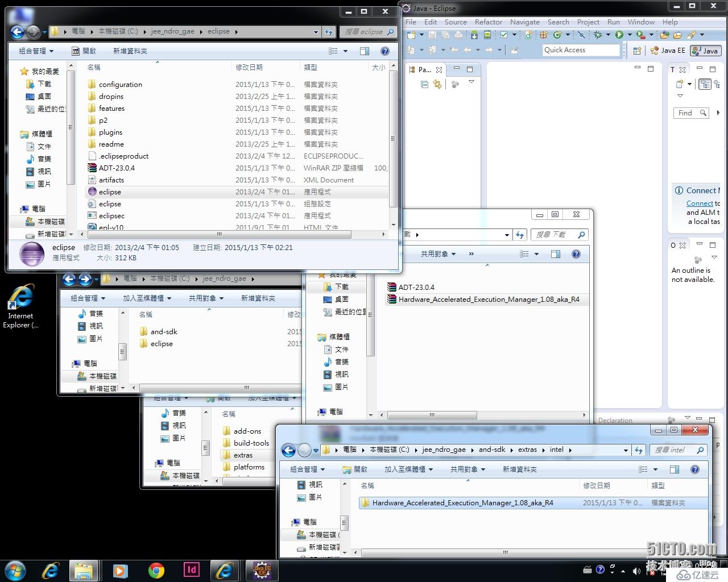The width and height of the screenshot is (728, 582).
Task: Click the New Java Class icon
Action: pyautogui.click(x=557, y=35)
